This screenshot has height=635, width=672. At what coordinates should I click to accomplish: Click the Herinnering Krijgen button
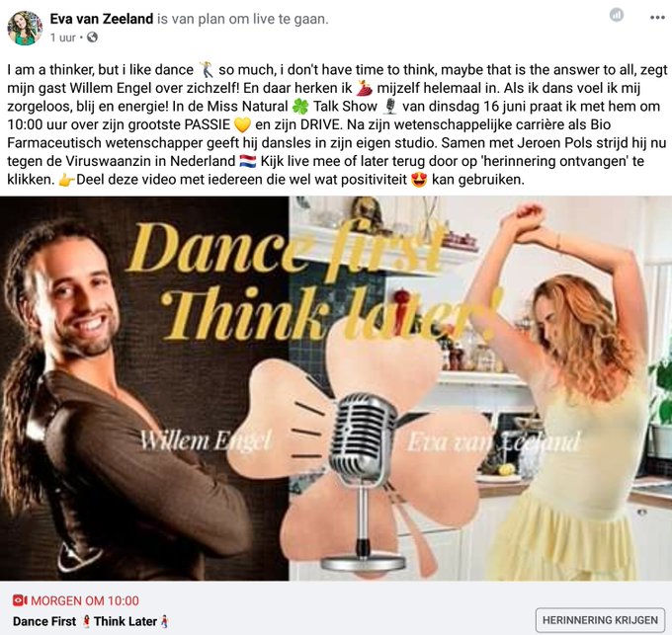[600, 619]
